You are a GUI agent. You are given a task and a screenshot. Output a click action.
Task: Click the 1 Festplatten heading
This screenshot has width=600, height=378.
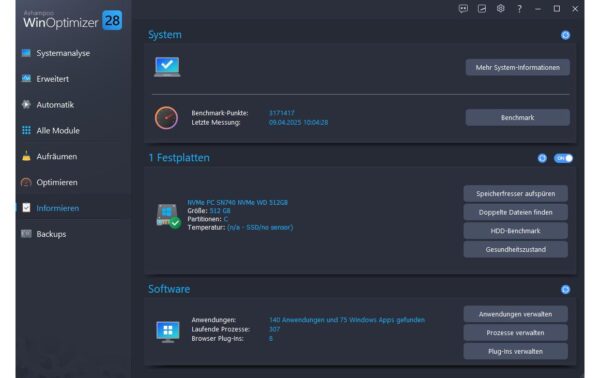pyautogui.click(x=179, y=158)
